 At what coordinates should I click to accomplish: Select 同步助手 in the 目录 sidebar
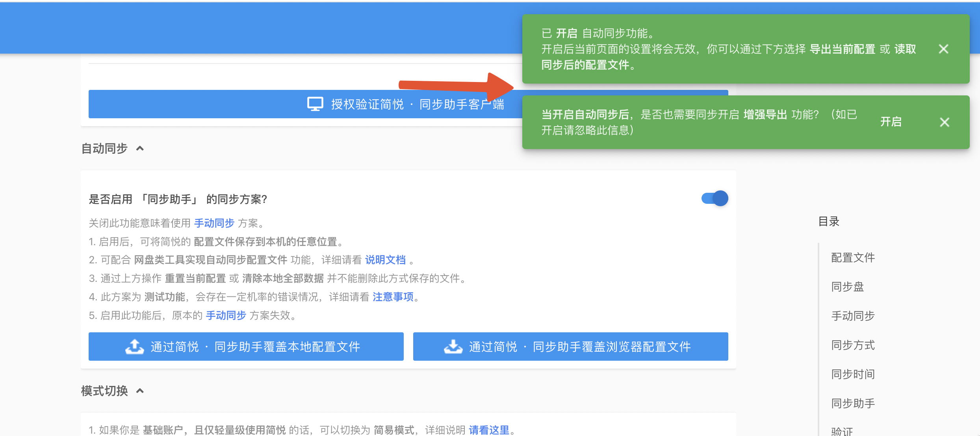click(x=852, y=403)
